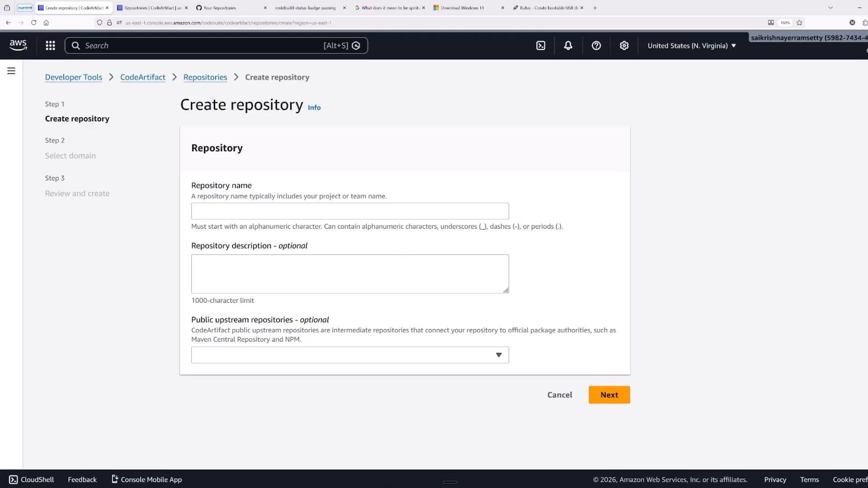Open CloudShell in the footer bar
The height and width of the screenshot is (488, 868).
32,479
